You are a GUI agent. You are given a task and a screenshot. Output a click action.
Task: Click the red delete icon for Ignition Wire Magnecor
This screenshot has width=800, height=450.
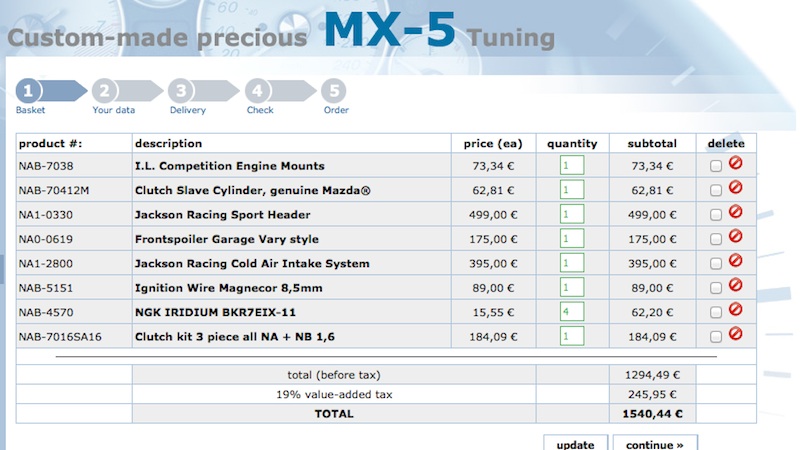735,285
